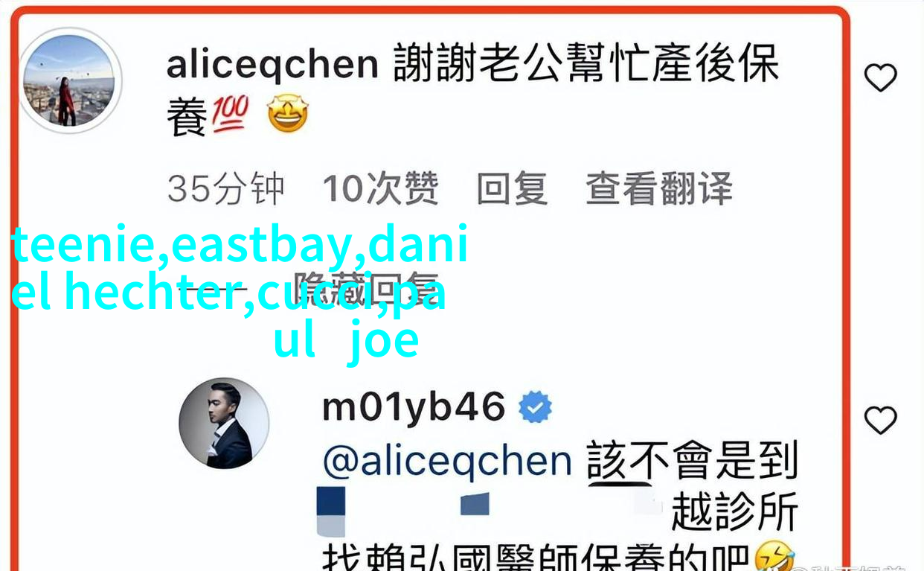Click the laughing emoji ending m01yb46's reply
This screenshot has height=571, width=924.
[x=774, y=557]
